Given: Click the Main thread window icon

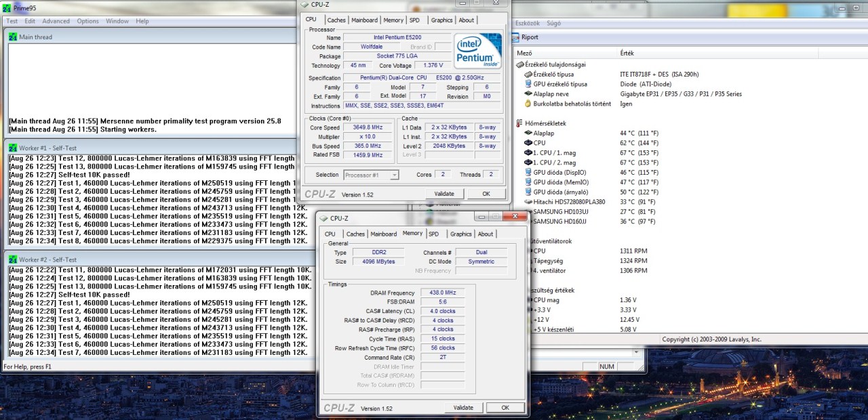Looking at the screenshot, I should click(13, 37).
